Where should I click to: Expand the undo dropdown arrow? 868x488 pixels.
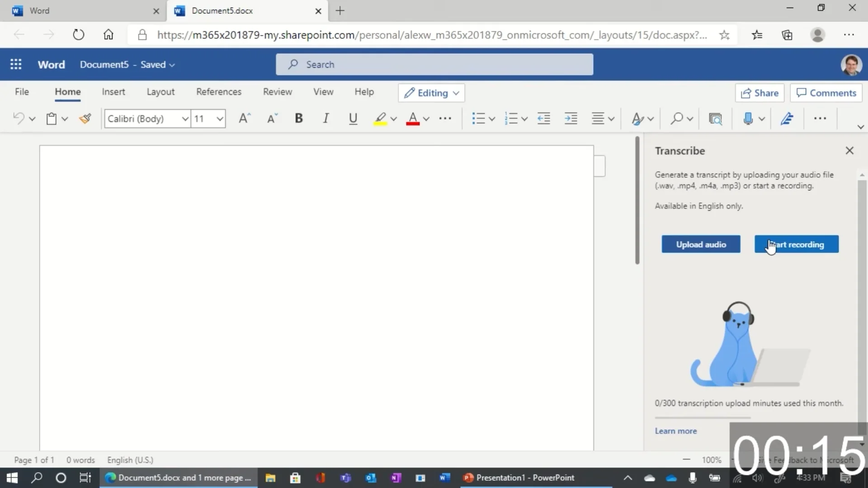pos(32,119)
